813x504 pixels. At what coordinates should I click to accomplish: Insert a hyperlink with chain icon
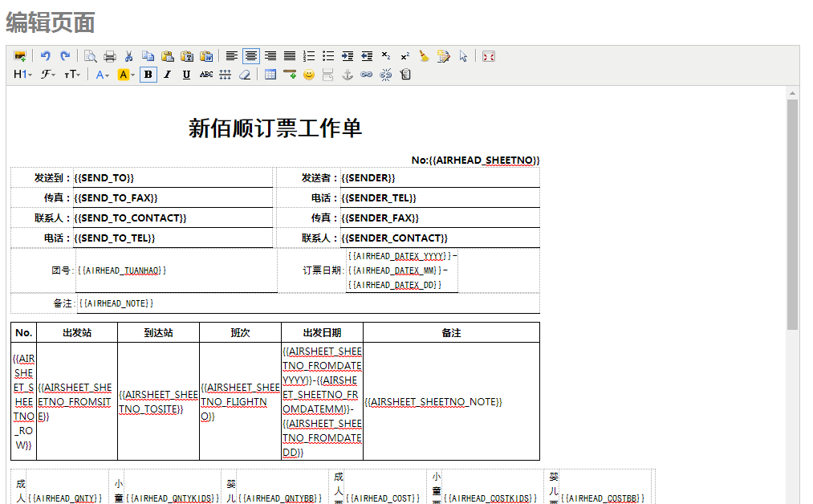367,75
